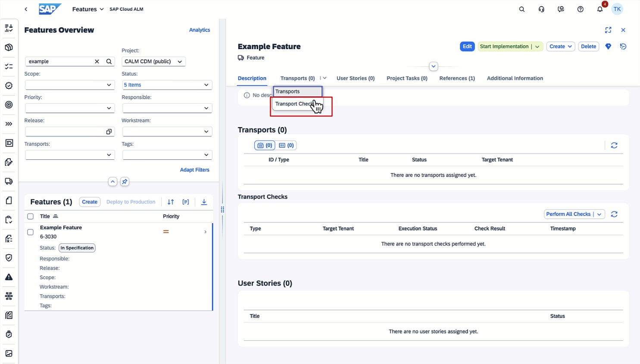640x364 pixels.
Task: Toggle the first transports count filter button
Action: point(265,146)
